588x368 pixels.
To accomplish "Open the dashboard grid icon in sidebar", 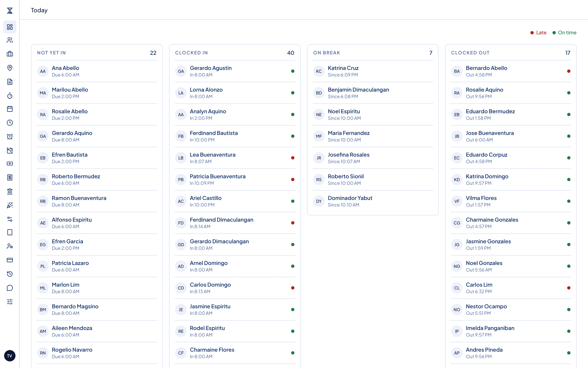I will coord(10,27).
